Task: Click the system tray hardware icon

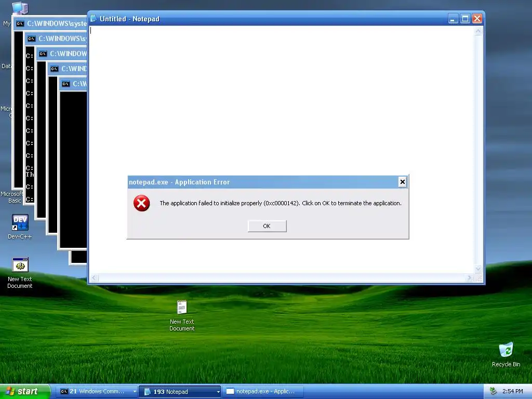Action: [493, 392]
